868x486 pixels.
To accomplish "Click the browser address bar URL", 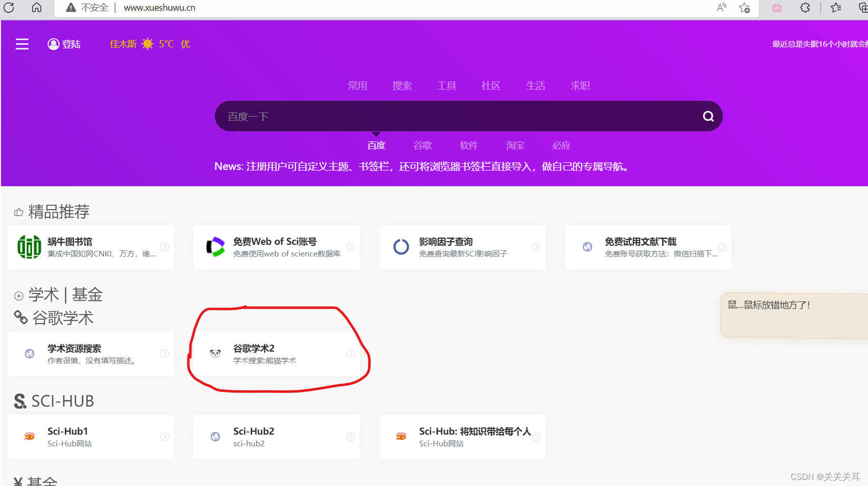I will pyautogui.click(x=159, y=8).
